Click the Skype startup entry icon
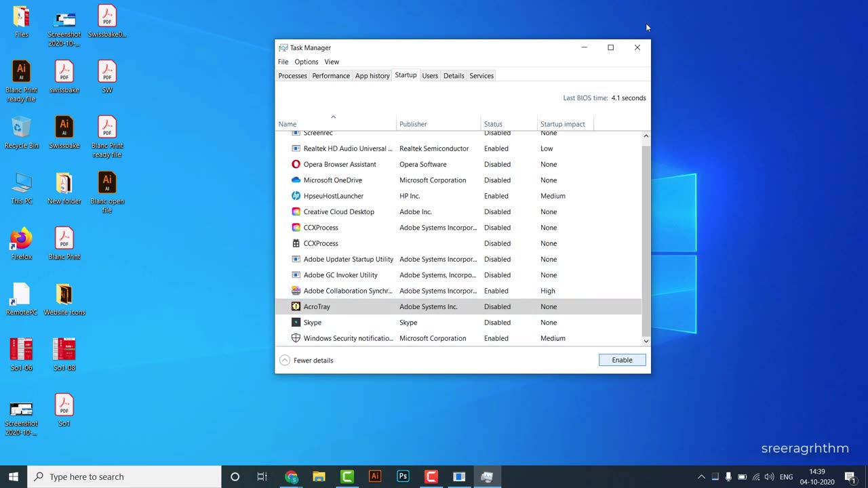Viewport: 868px width, 488px height. [296, 323]
